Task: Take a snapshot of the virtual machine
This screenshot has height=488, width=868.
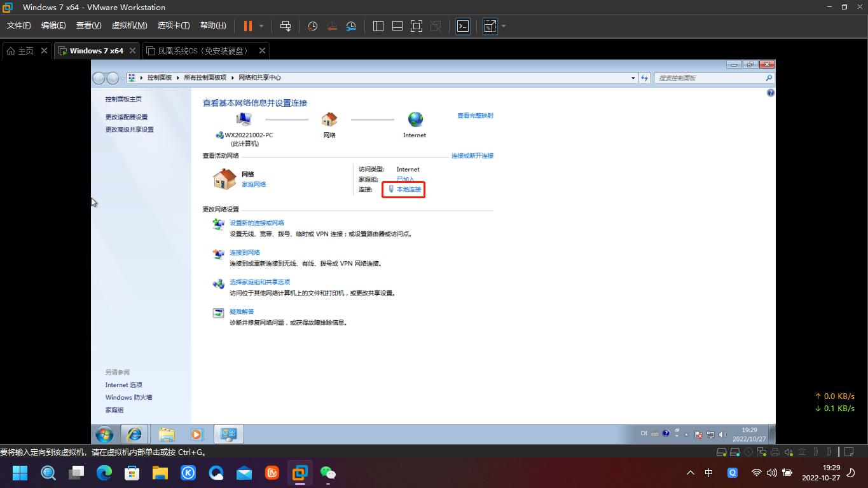Action: 312,26
